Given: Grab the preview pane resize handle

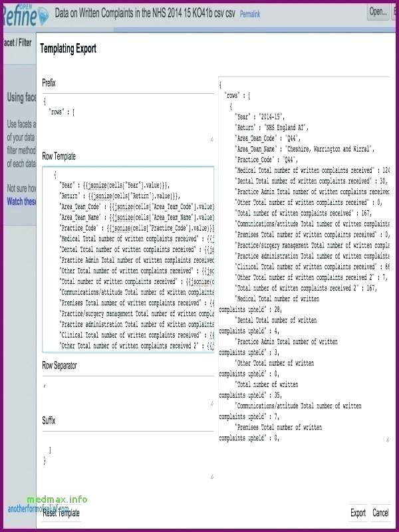Looking at the screenshot, I should [387, 440].
